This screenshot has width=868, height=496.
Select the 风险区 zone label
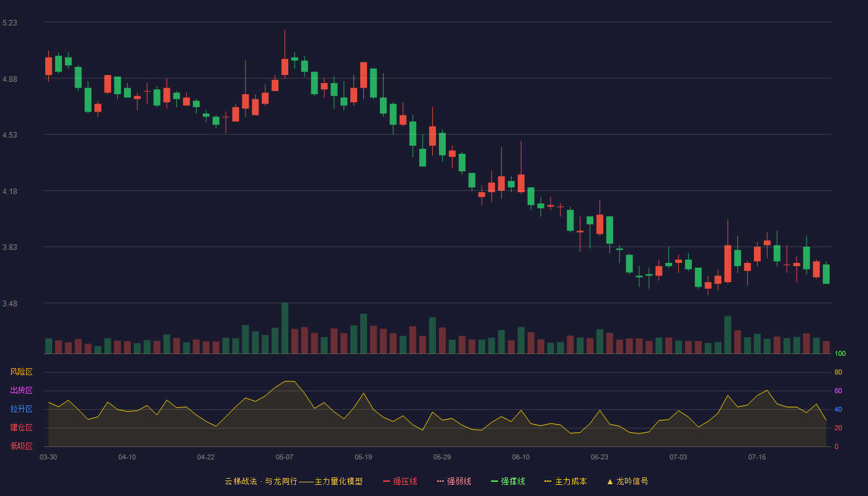(21, 372)
